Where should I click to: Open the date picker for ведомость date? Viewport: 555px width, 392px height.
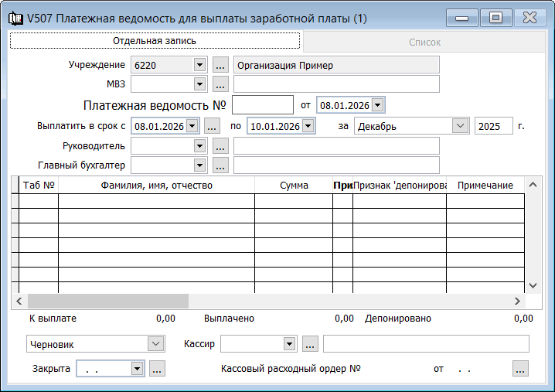tap(378, 104)
